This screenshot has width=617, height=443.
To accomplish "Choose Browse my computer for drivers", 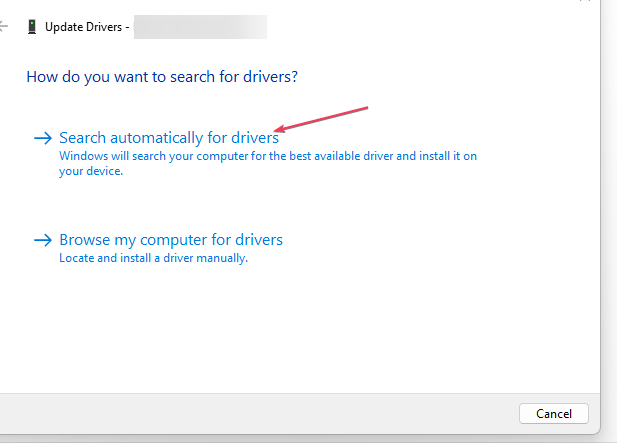I will (x=171, y=240).
